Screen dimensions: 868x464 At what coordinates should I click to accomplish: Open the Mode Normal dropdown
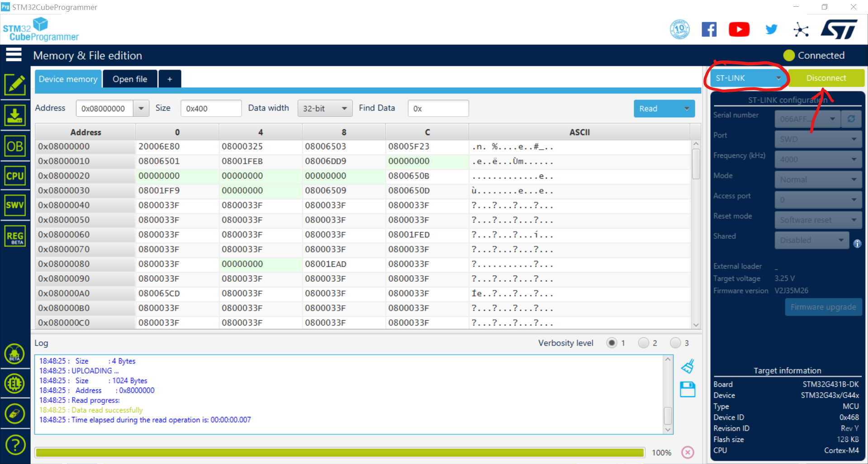point(818,180)
